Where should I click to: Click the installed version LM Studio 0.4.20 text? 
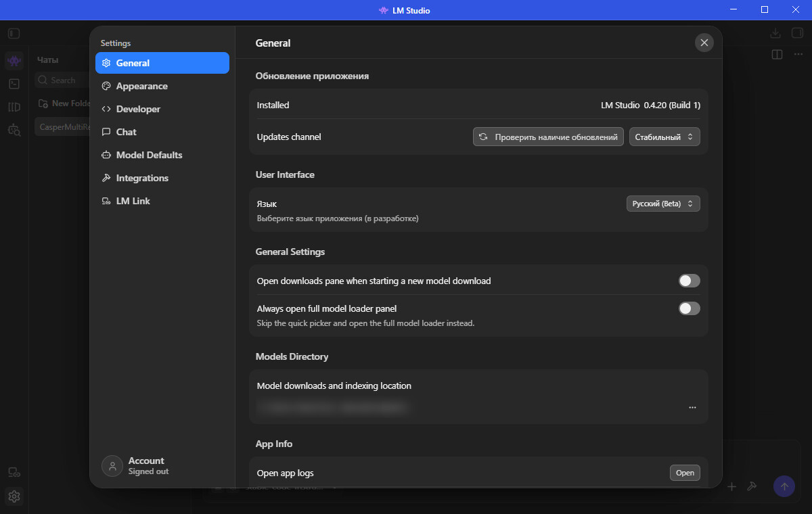point(650,105)
